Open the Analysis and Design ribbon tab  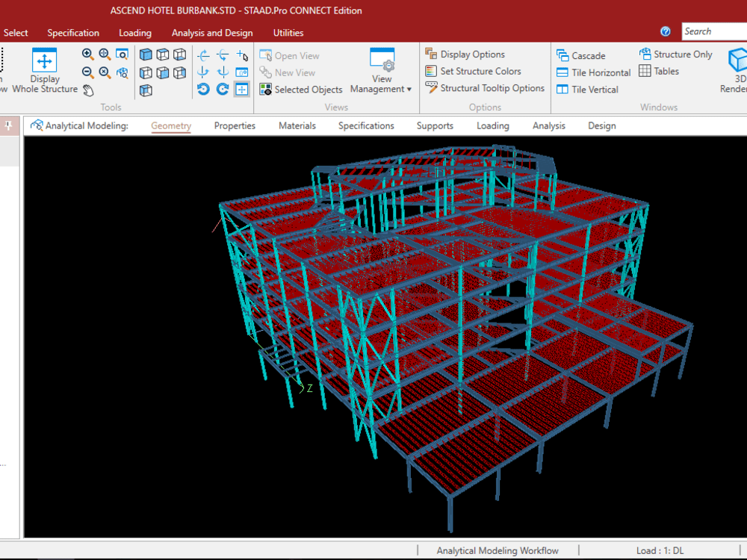pyautogui.click(x=212, y=33)
